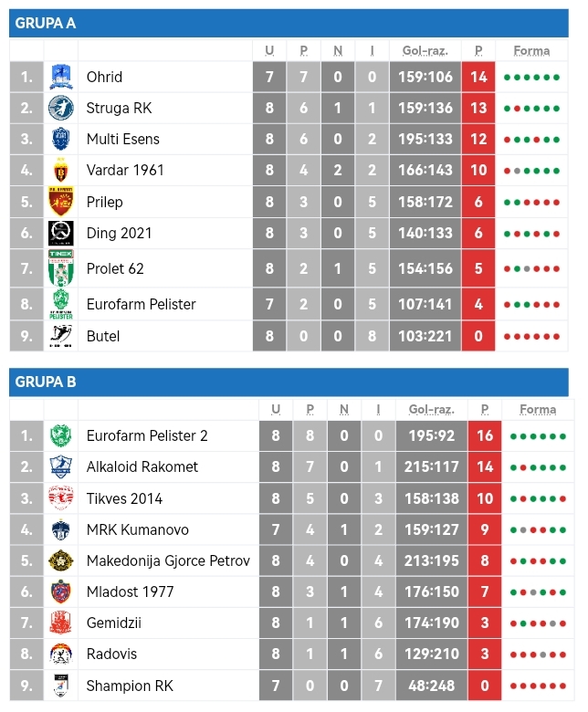Screen dimensions: 588x712
Task: Click the MRK Kumanovo team logo
Action: 60,529
